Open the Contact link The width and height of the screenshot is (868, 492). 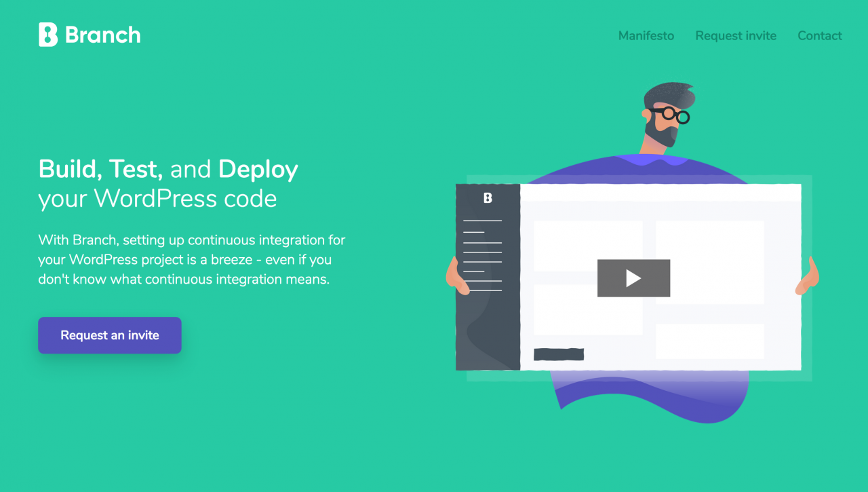pyautogui.click(x=819, y=36)
